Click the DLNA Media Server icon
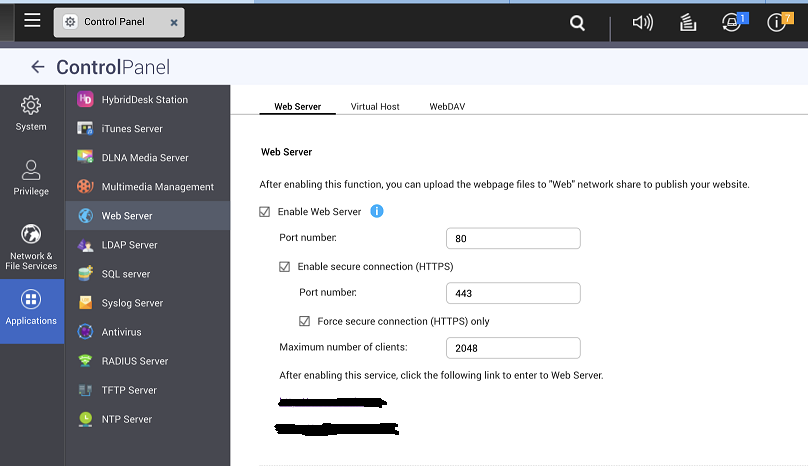The width and height of the screenshot is (808, 466). click(85, 157)
